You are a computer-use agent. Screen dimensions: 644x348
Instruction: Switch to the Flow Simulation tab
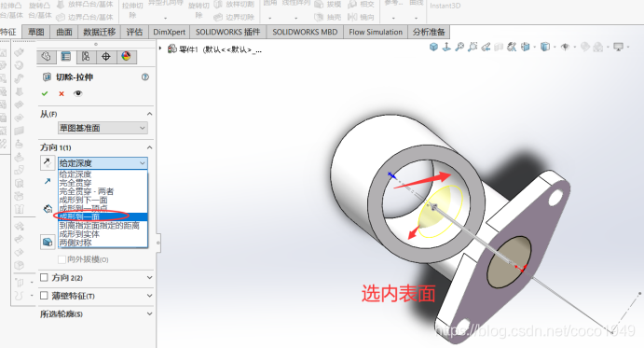(x=376, y=32)
